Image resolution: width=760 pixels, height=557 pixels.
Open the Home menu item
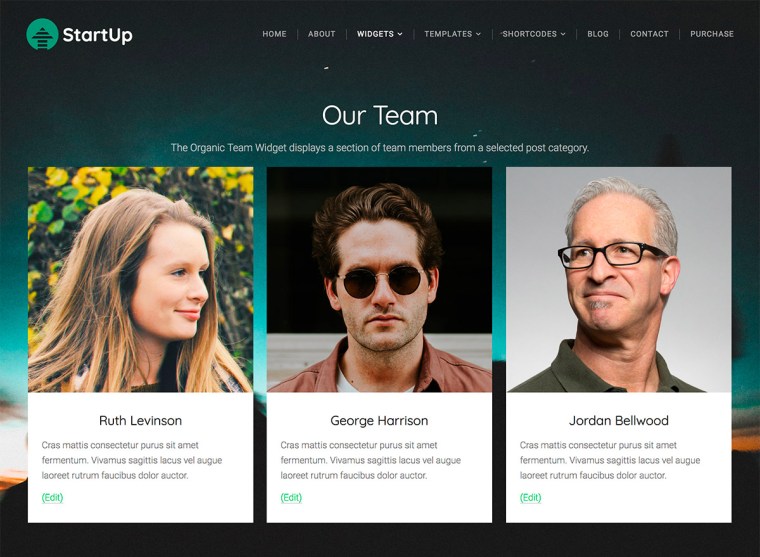[x=274, y=34]
